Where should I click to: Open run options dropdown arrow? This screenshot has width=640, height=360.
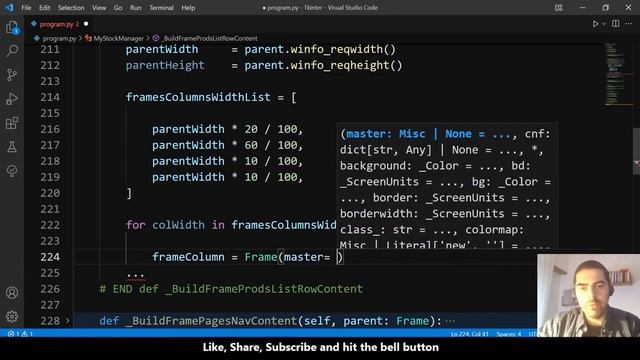[604, 24]
